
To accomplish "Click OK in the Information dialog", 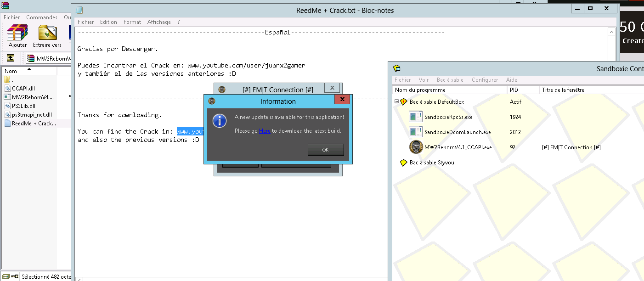I will [x=325, y=150].
